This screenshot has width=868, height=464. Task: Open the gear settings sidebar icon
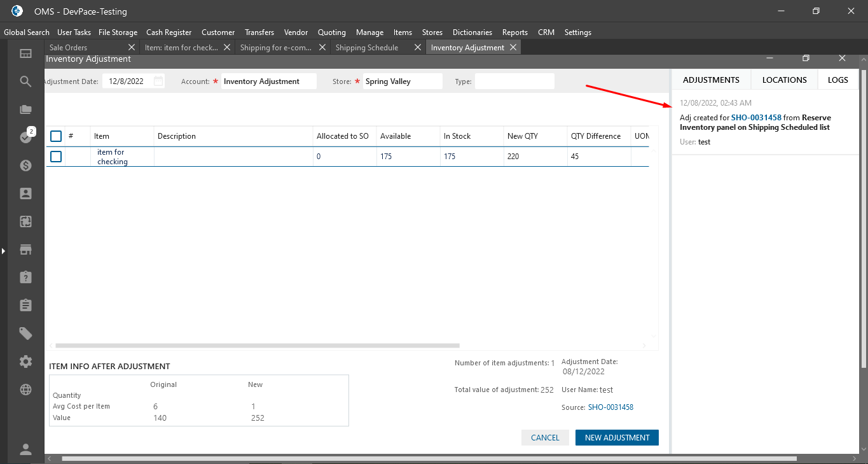coord(25,362)
